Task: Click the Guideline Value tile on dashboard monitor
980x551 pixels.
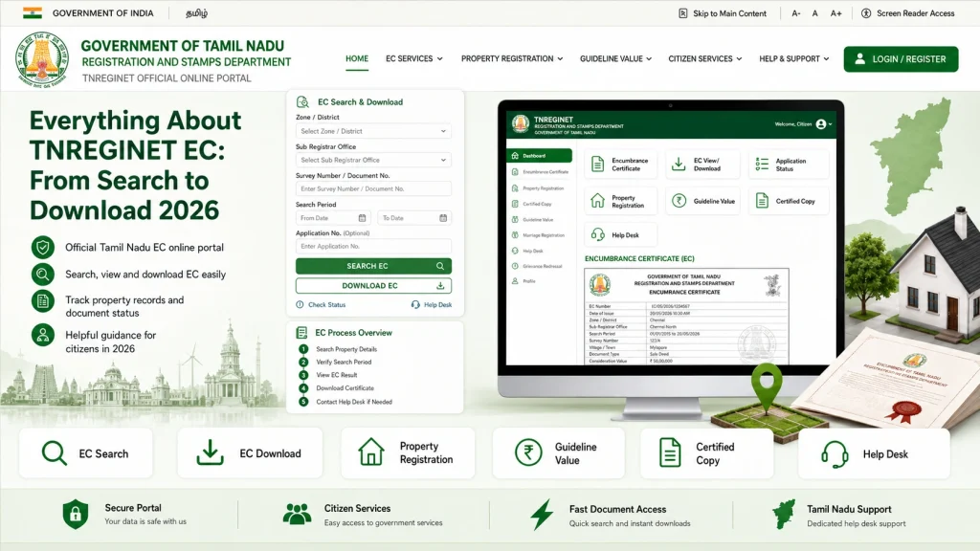Action: 702,201
